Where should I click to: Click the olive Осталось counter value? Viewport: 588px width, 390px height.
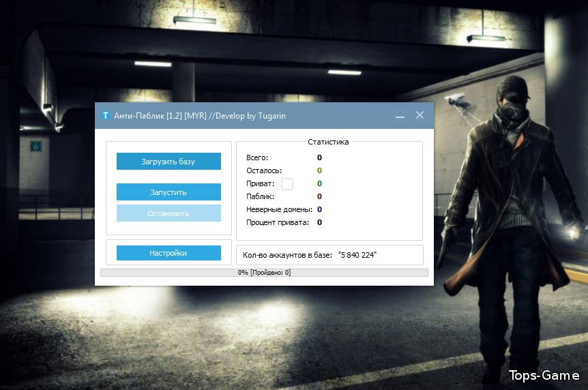tap(319, 171)
